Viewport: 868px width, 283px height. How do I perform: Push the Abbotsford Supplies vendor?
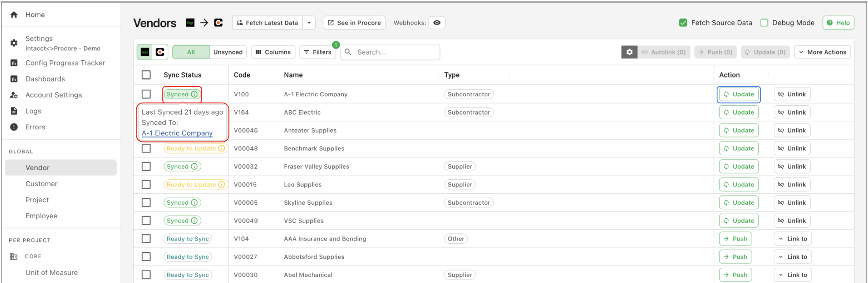click(x=735, y=256)
